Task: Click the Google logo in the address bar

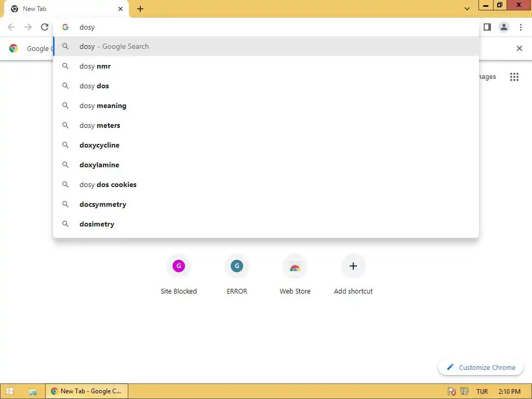Action: [x=65, y=27]
